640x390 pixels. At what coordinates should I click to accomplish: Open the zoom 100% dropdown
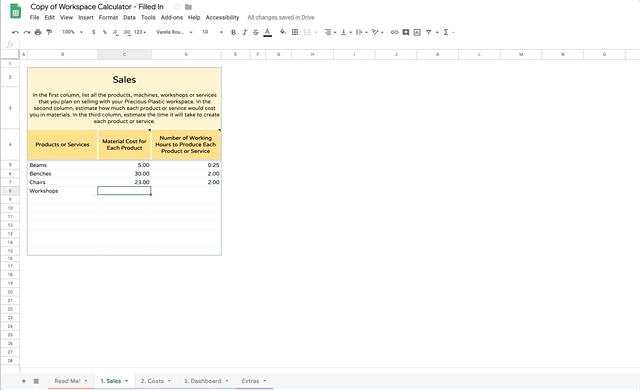[73, 32]
